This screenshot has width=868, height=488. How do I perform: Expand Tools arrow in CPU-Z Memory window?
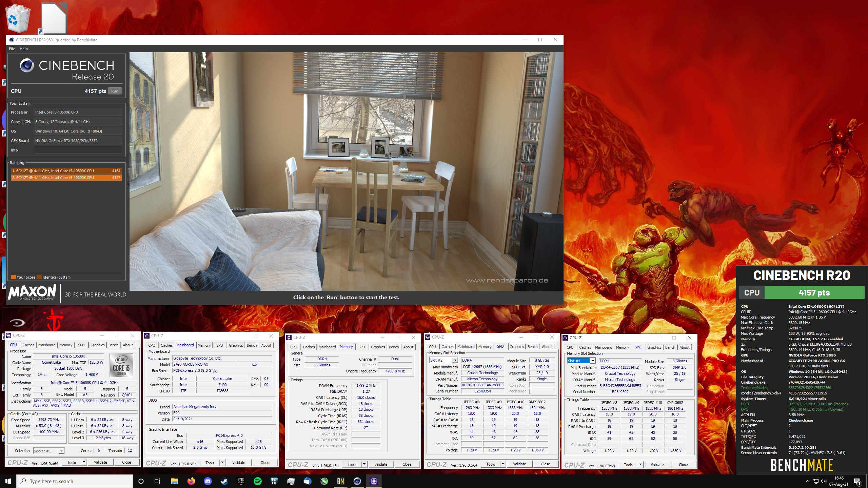364,464
